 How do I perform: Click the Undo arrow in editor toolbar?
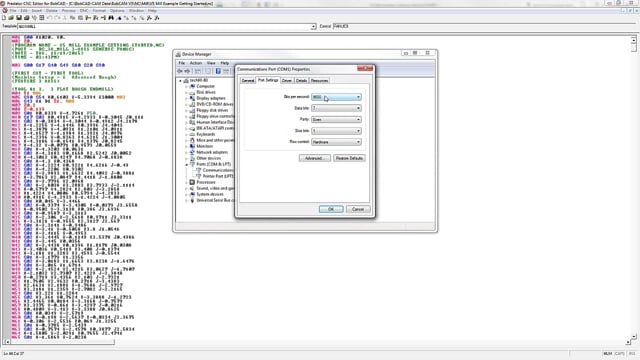click(49, 18)
